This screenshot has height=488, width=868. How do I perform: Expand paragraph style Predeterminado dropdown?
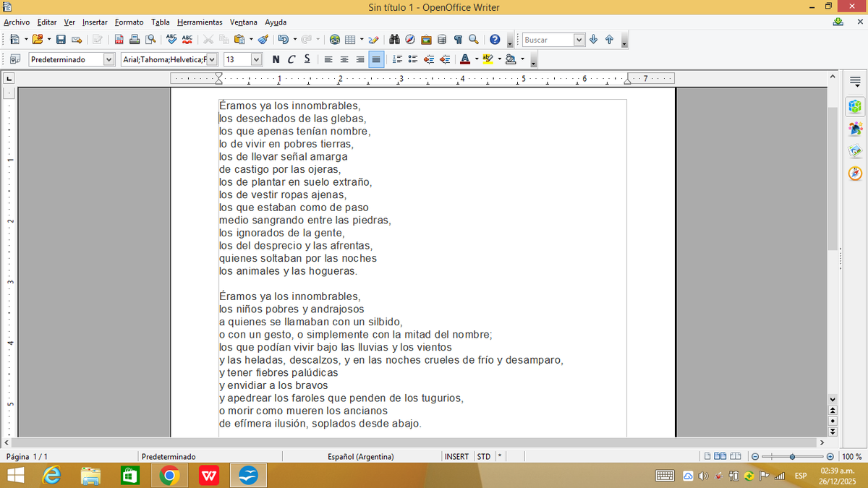pos(109,59)
